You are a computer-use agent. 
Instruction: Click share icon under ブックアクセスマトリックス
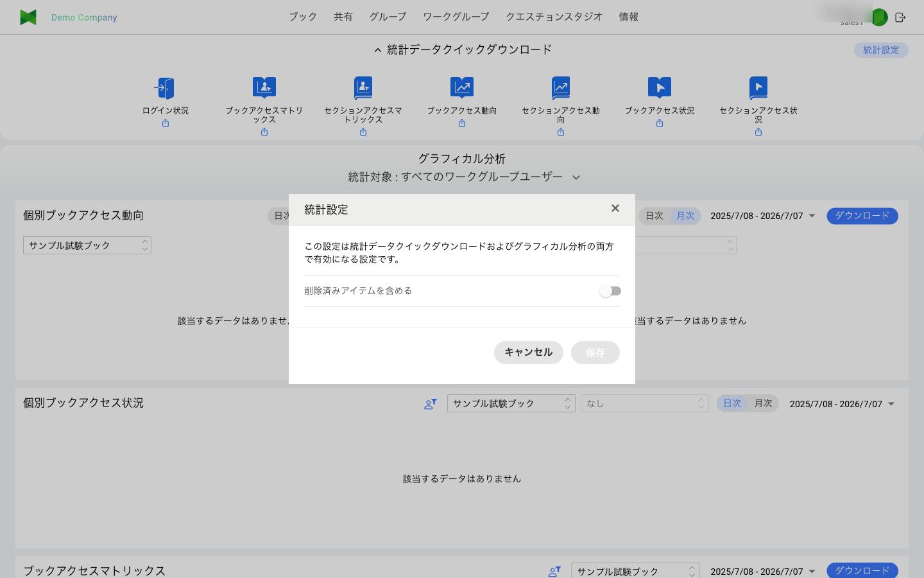point(264,132)
